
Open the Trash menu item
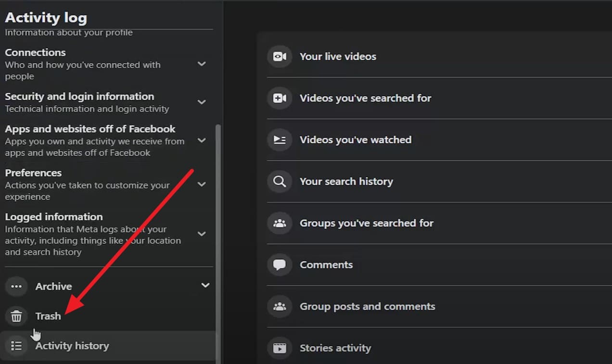tap(48, 316)
